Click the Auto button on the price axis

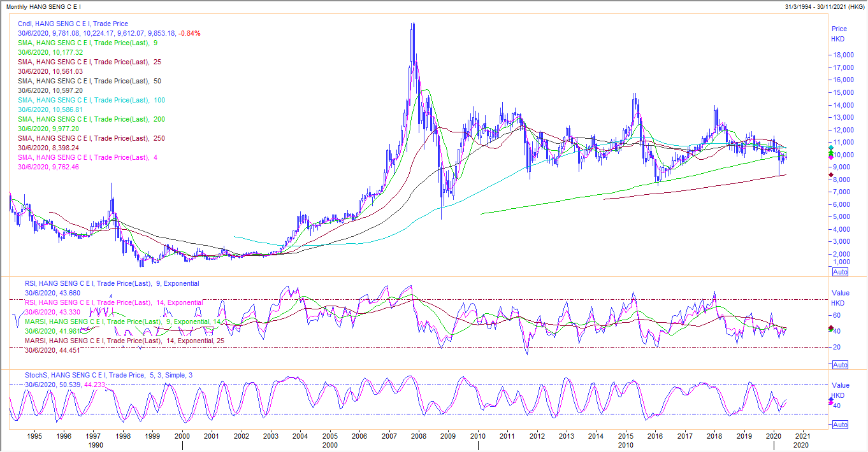tap(840, 272)
